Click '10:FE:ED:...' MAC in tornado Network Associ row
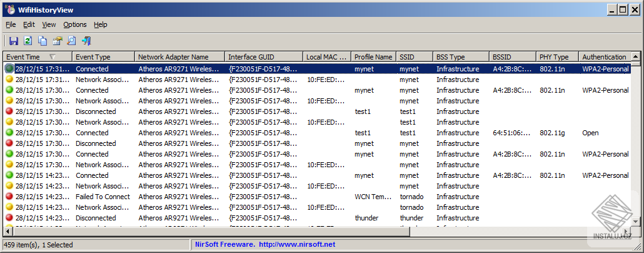The height and width of the screenshot is (253, 644). pyautogui.click(x=326, y=207)
